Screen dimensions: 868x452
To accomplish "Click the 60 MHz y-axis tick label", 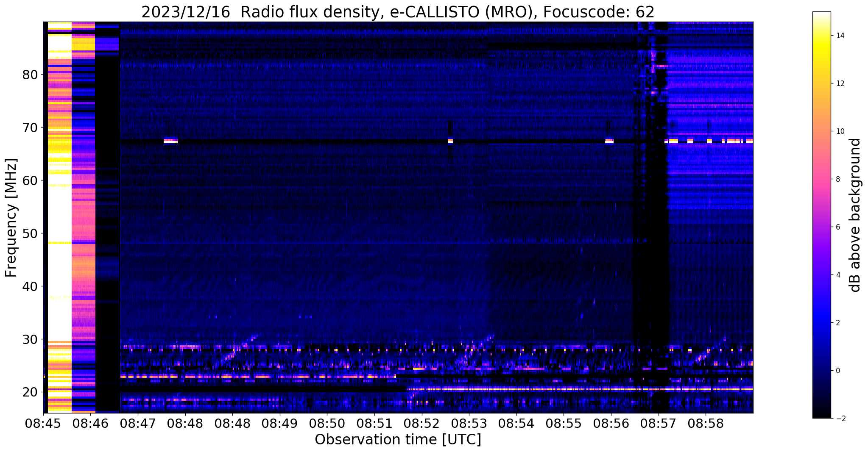I will click(x=30, y=180).
